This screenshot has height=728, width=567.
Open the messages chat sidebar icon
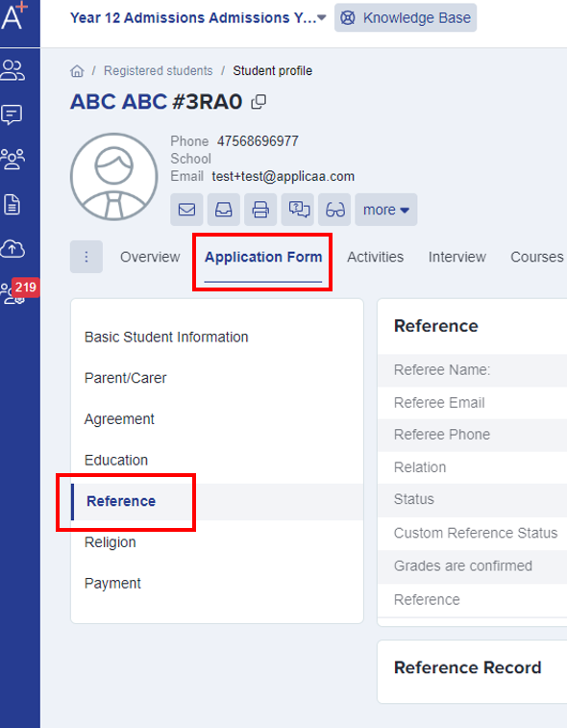tap(12, 114)
